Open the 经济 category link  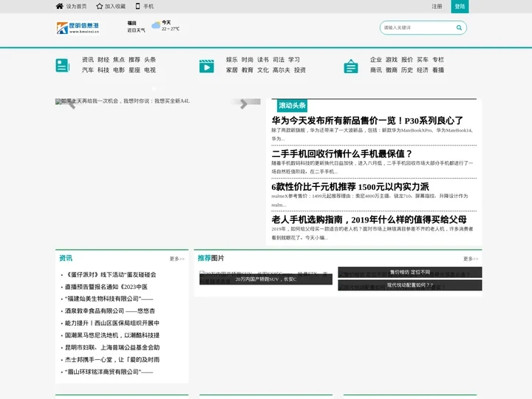pos(423,70)
